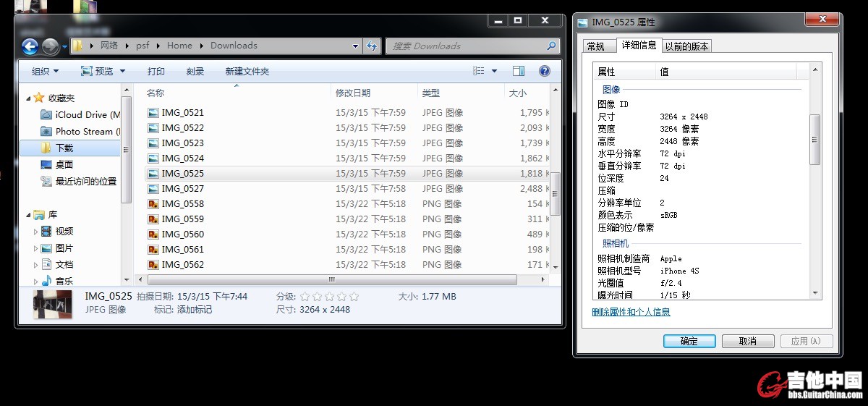Toggle the preview pane icon
This screenshot has width=868, height=406.
[519, 71]
